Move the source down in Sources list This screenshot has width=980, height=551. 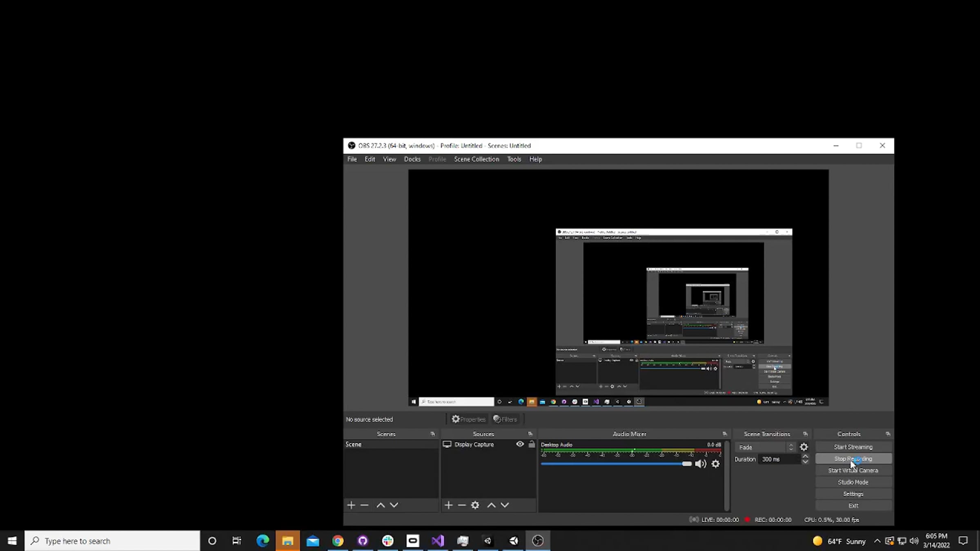click(x=505, y=505)
